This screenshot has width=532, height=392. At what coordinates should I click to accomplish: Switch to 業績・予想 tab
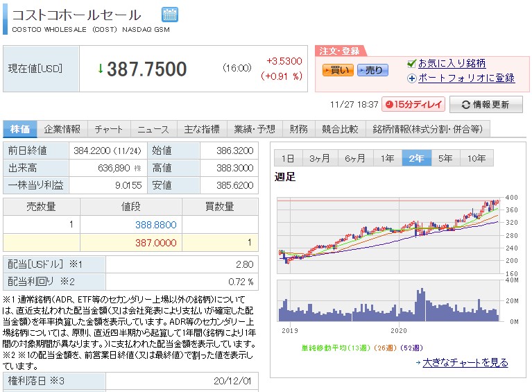pyautogui.click(x=255, y=129)
